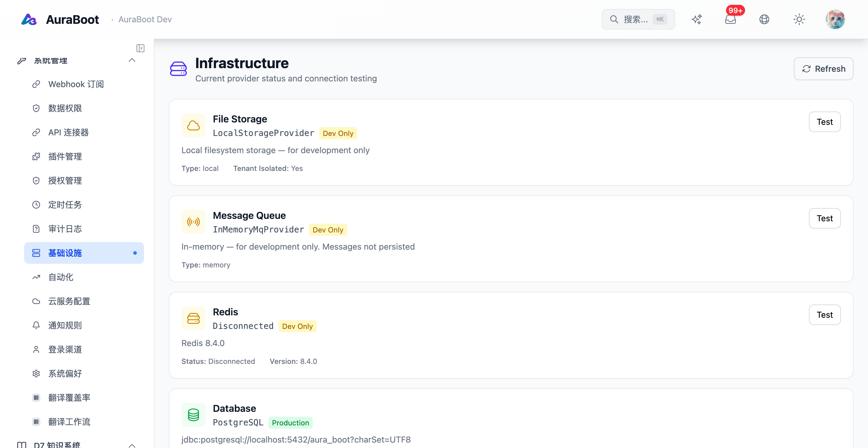The width and height of the screenshot is (868, 448).
Task: Click the AuraBoot logo icon
Action: (29, 19)
